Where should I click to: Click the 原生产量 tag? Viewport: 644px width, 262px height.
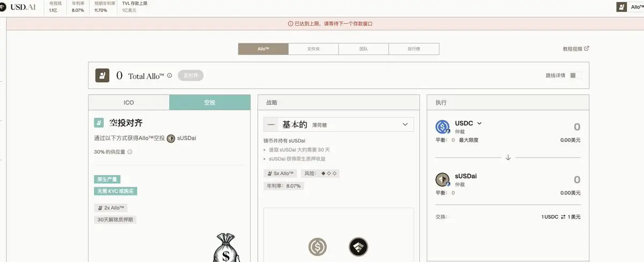coord(107,179)
